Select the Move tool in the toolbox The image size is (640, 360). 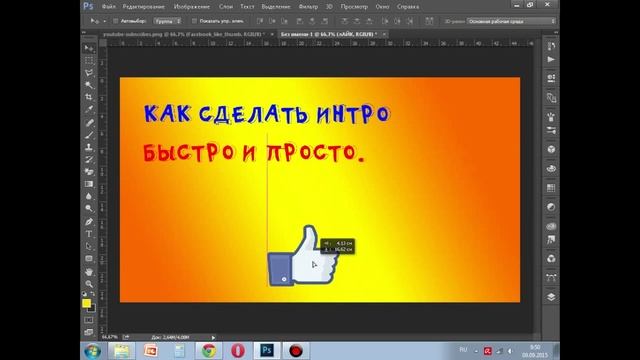coord(89,48)
